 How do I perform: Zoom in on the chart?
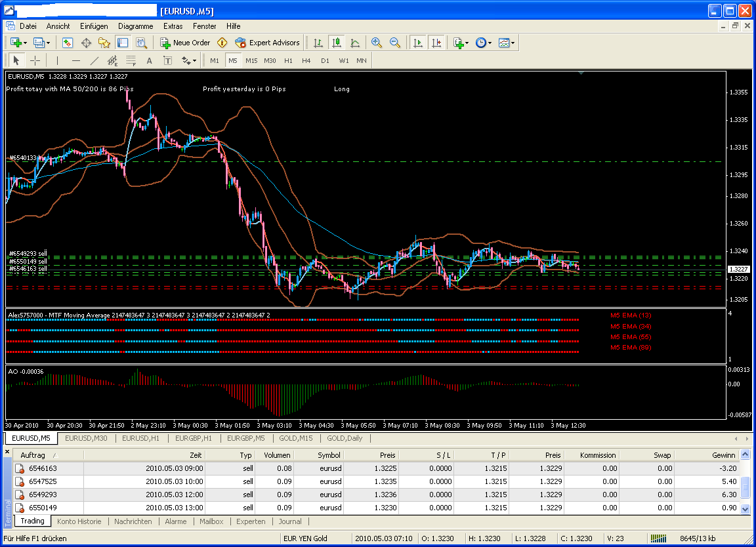376,43
